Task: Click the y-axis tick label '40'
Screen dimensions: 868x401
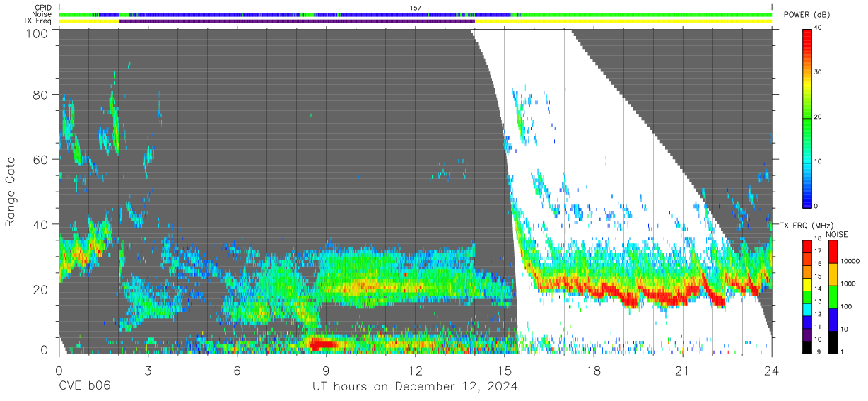Action: (x=40, y=224)
